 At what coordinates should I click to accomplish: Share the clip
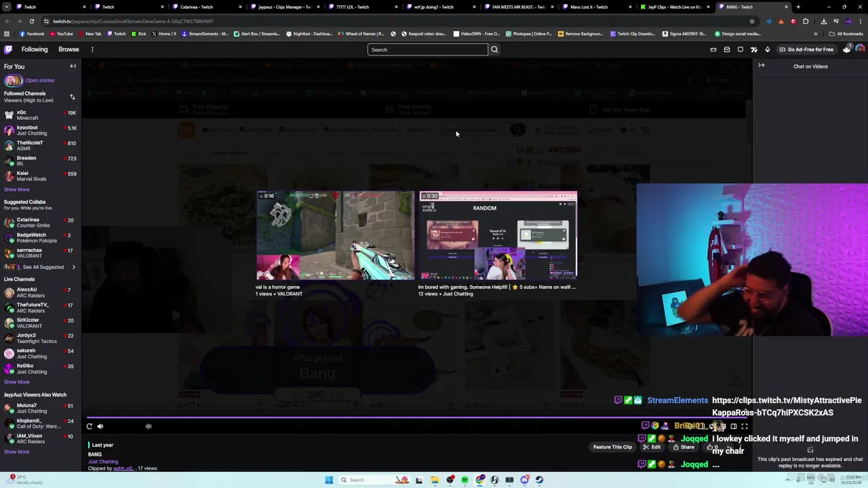(684, 447)
